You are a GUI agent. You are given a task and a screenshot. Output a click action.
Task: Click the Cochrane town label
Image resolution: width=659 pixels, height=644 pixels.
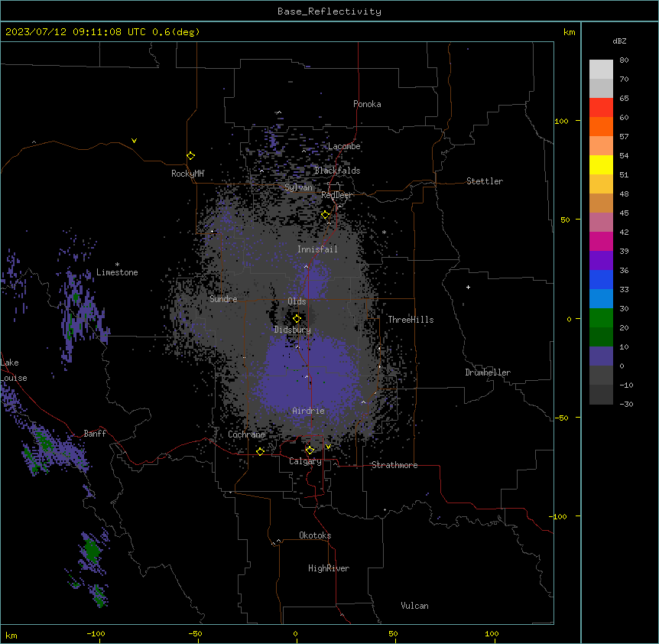[x=246, y=434]
